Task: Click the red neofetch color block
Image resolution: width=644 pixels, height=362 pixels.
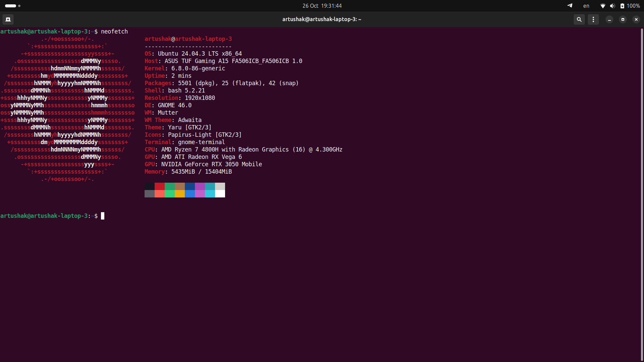Action: tap(160, 186)
